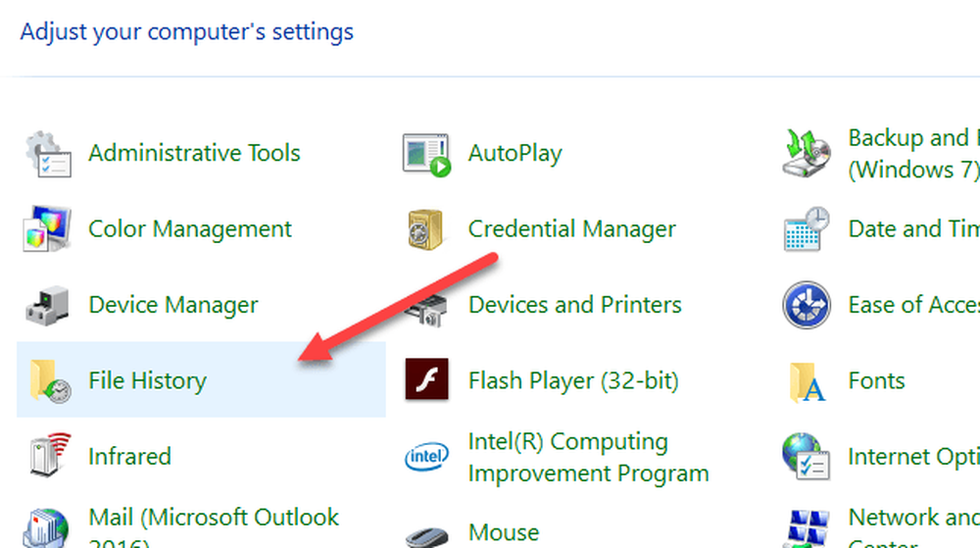Open the Color Management monitor icon
The height and width of the screenshot is (548, 980).
[x=47, y=228]
